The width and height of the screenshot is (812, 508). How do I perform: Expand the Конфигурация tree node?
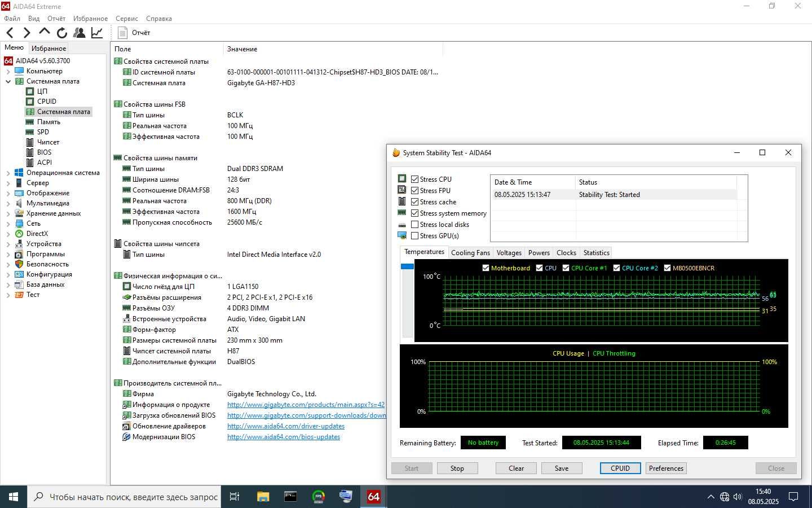click(8, 275)
